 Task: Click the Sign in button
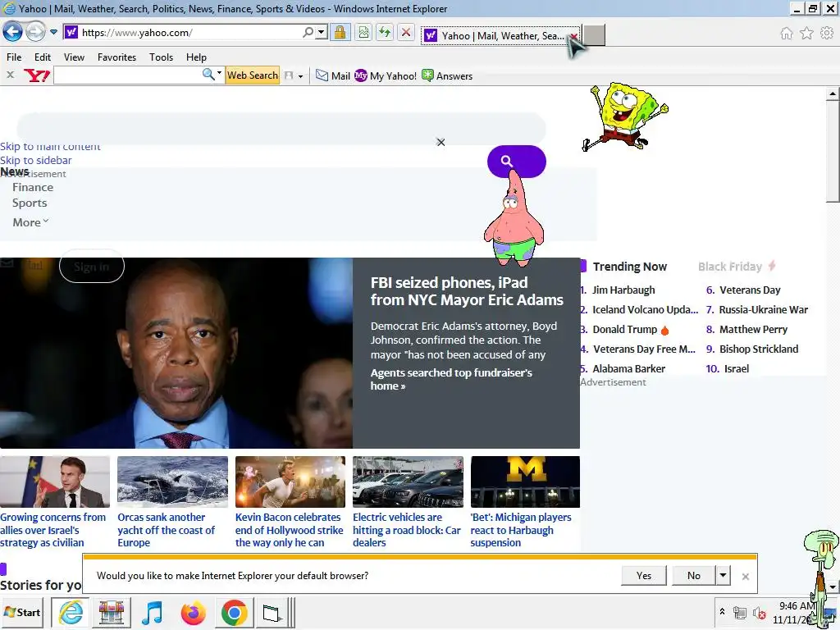(92, 267)
